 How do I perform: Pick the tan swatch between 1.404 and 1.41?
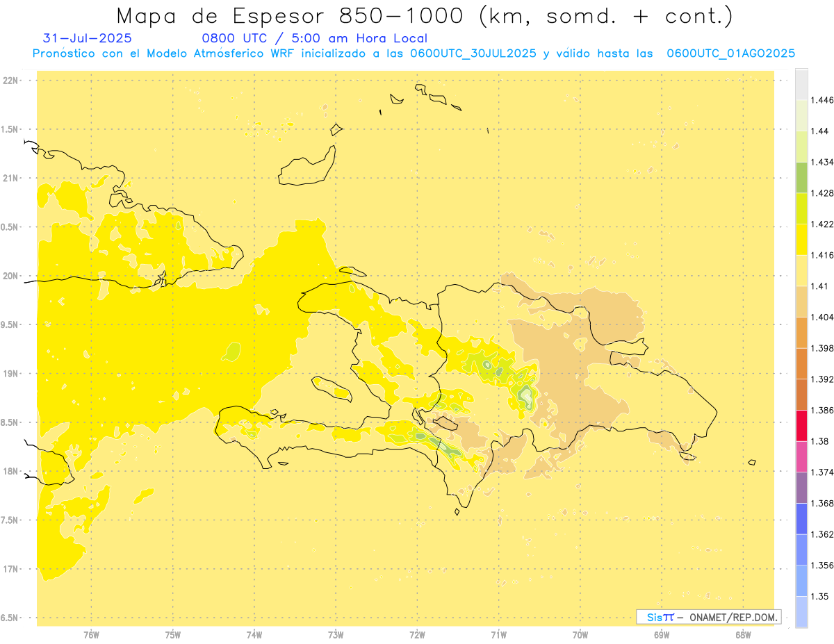801,302
